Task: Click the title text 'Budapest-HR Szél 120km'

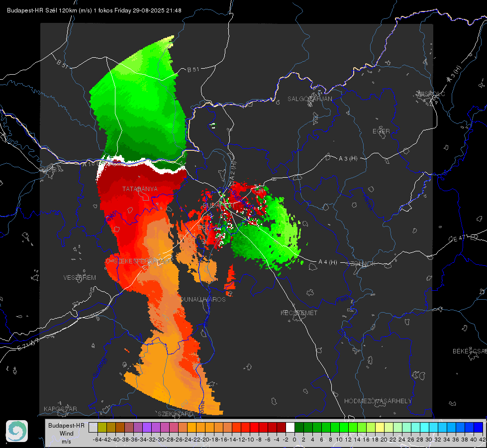Action: coord(42,10)
